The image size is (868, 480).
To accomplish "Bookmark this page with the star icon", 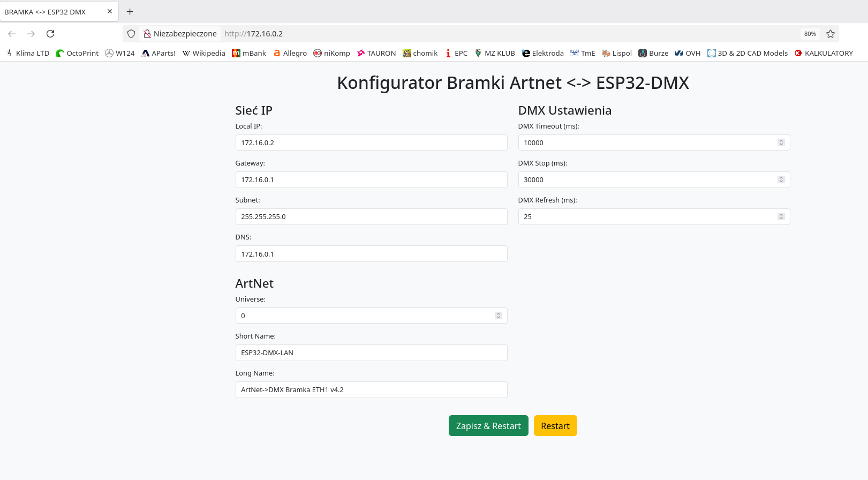I will coord(831,34).
